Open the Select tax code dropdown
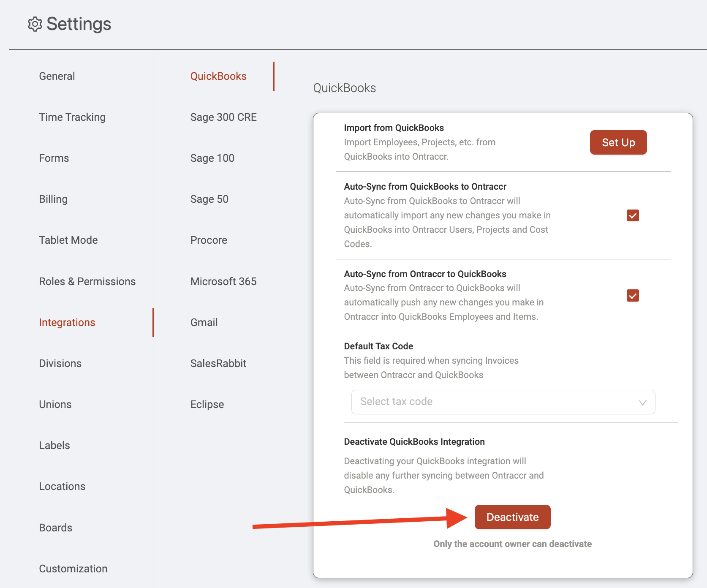Screen dimensions: 707x588 click(503, 402)
